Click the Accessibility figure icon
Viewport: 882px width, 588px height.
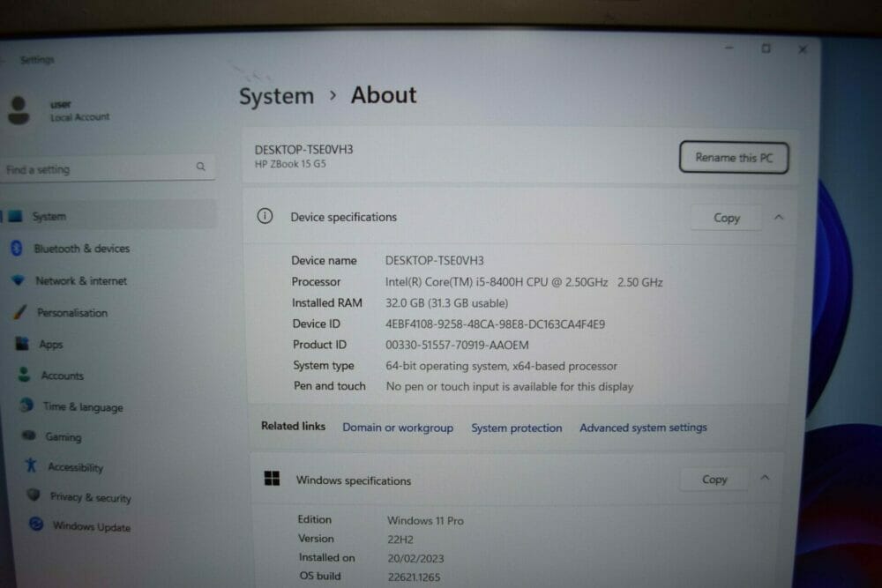tap(31, 465)
